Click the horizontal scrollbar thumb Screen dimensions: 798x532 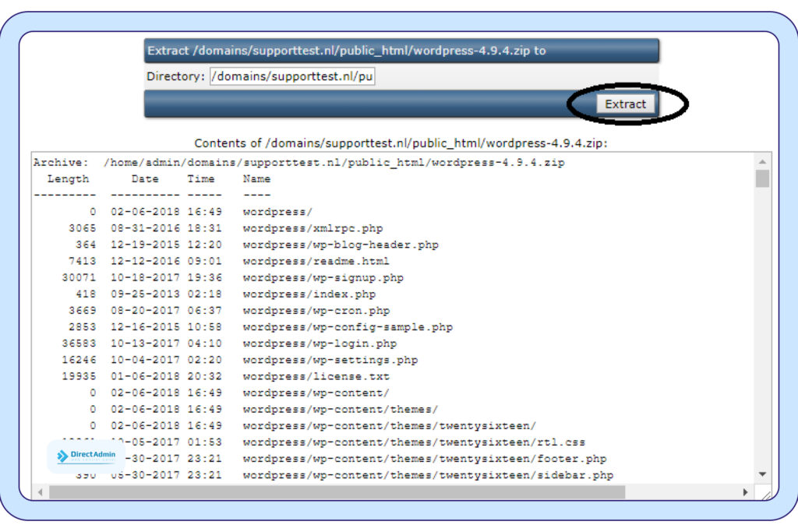[x=337, y=491]
